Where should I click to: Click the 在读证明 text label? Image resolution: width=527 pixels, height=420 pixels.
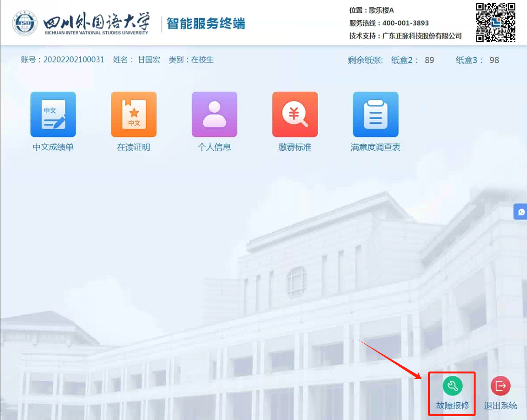[134, 147]
